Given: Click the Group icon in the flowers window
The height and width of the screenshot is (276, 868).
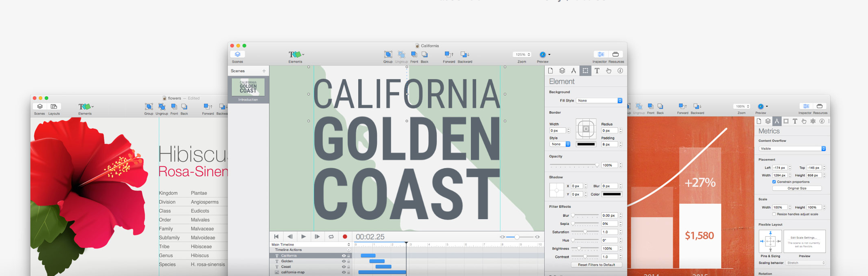Looking at the screenshot, I should tap(149, 106).
